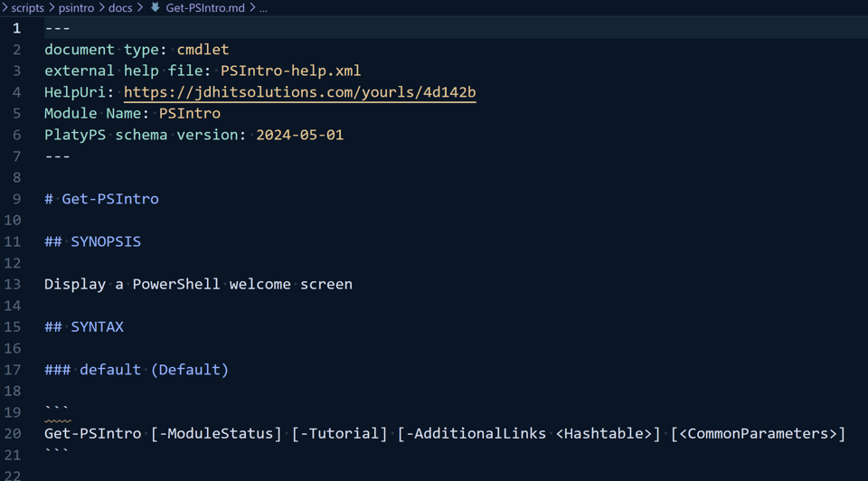868x481 pixels.
Task: Click line number 20 in the gutter
Action: click(13, 433)
